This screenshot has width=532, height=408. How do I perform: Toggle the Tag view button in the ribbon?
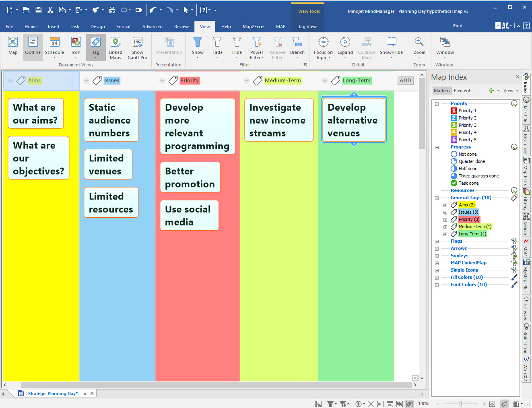[x=96, y=47]
